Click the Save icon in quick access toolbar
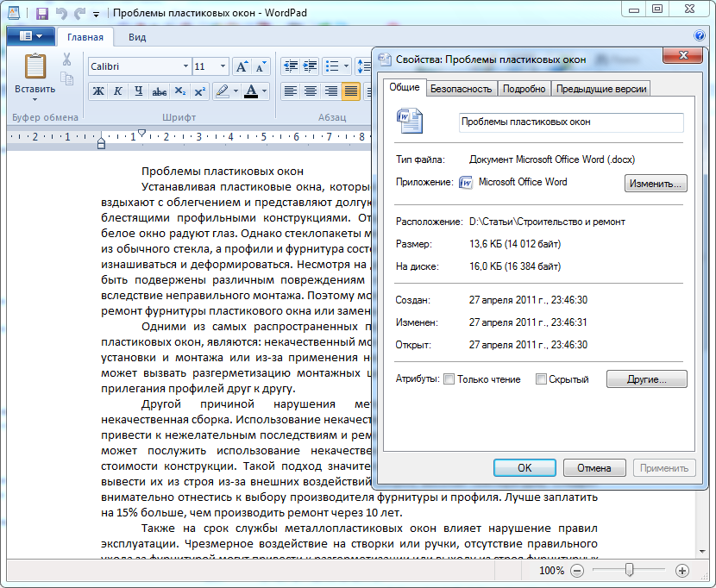 point(42,14)
